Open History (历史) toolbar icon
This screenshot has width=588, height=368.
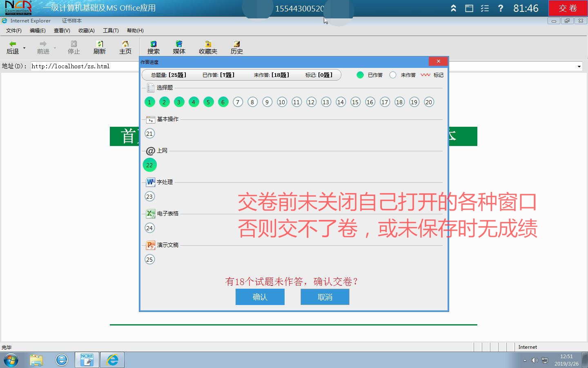click(x=236, y=44)
